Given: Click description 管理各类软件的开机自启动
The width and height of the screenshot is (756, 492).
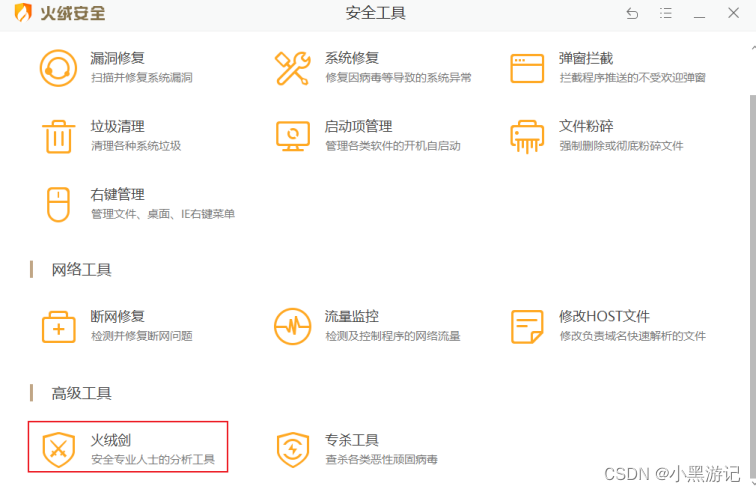Looking at the screenshot, I should [393, 146].
